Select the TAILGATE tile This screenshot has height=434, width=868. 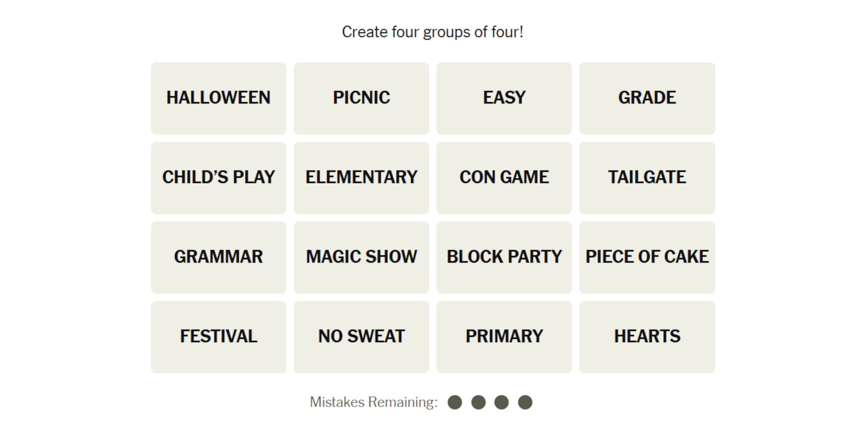pos(647,178)
